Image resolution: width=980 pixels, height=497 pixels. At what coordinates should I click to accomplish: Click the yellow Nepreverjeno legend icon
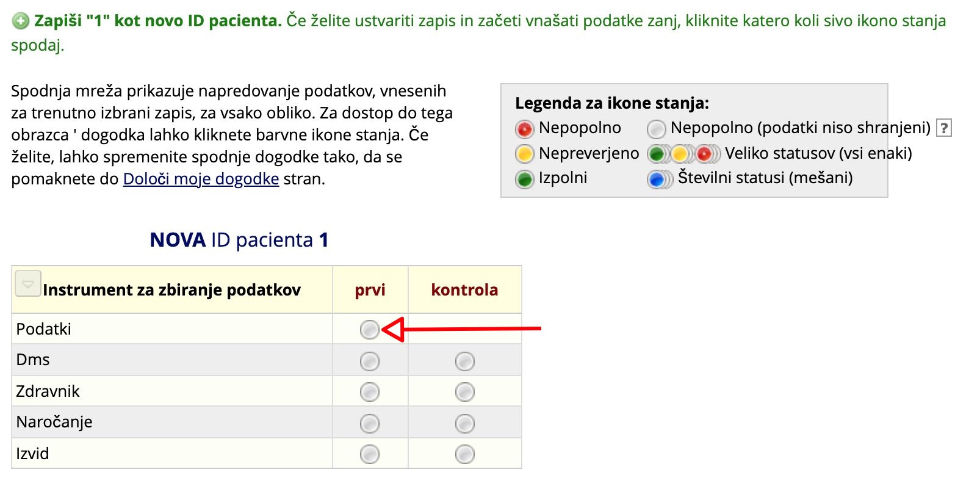pyautogui.click(x=524, y=154)
